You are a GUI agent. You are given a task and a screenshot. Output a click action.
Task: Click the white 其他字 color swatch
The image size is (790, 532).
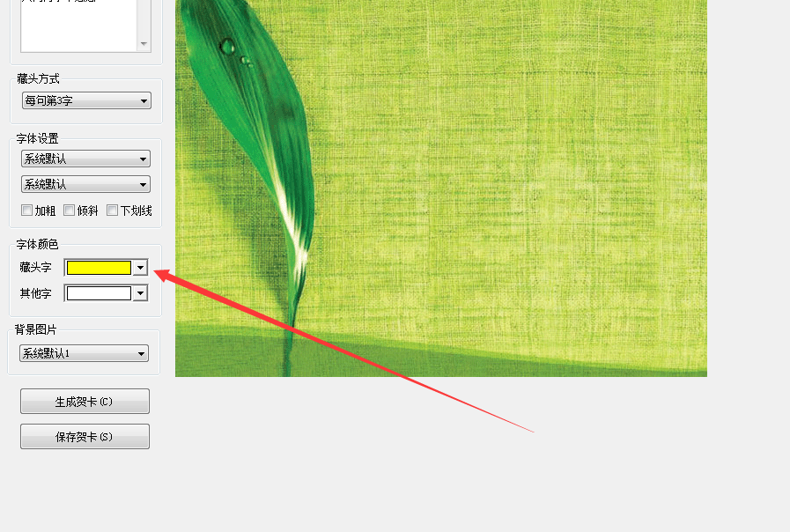pyautogui.click(x=99, y=293)
